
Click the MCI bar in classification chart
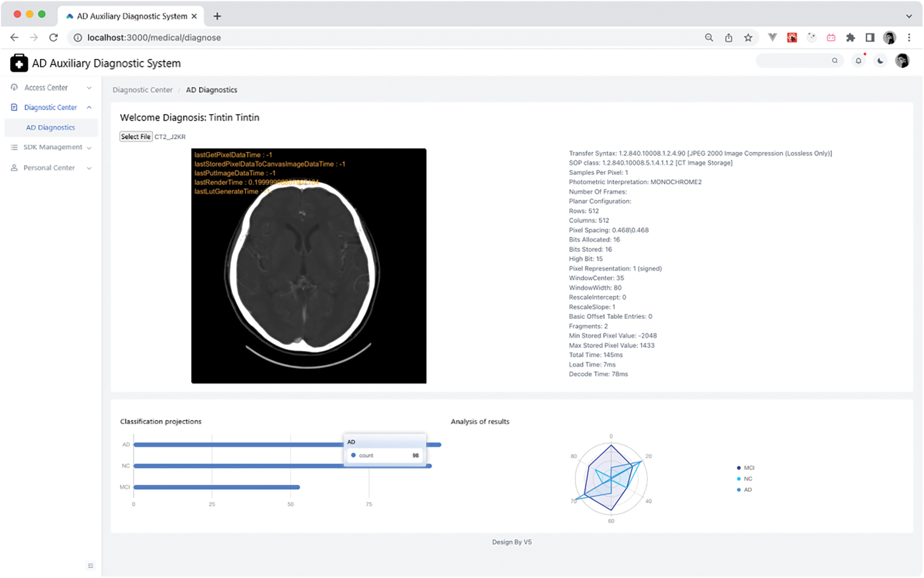click(x=216, y=487)
